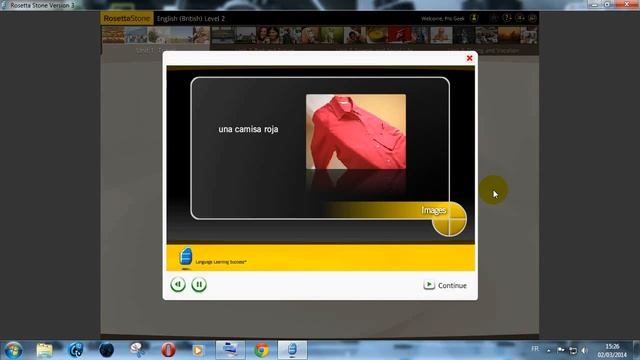Image resolution: width=640 pixels, height=360 pixels.
Task: Click the yellow Images label
Action: point(433,210)
